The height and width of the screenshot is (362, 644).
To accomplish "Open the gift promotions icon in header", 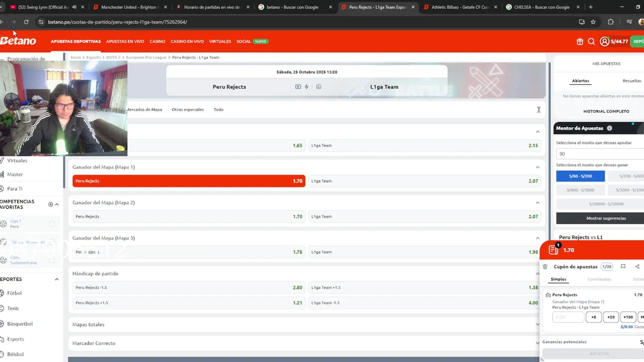I will (x=580, y=41).
